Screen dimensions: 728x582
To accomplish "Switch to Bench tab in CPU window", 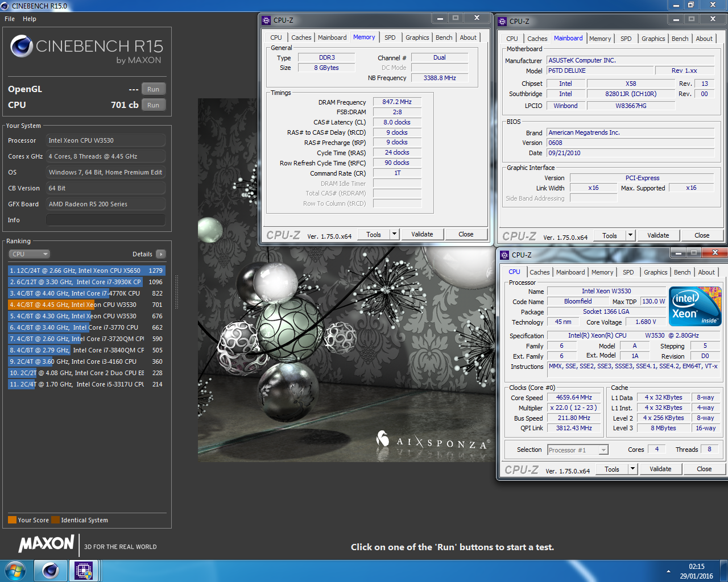I will [682, 272].
